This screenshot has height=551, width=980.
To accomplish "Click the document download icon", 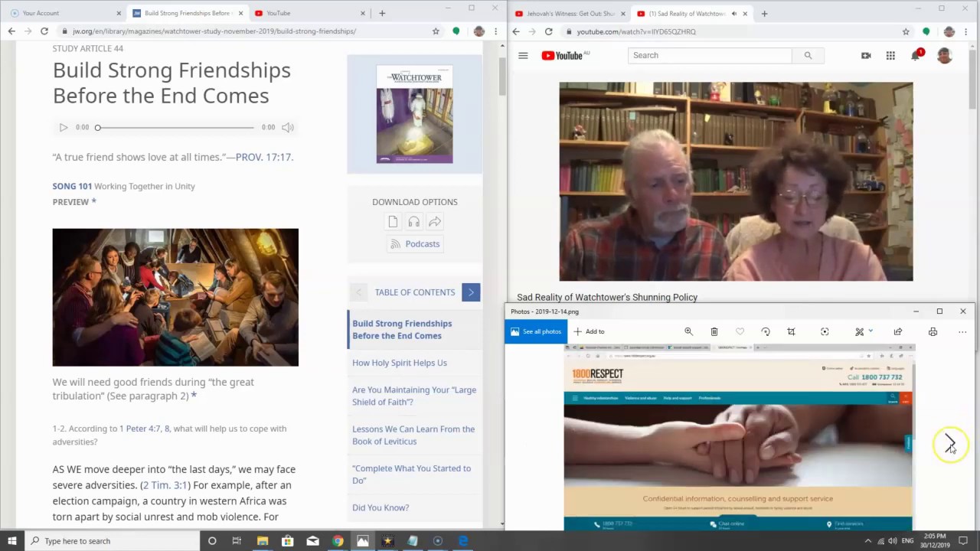I will click(393, 222).
